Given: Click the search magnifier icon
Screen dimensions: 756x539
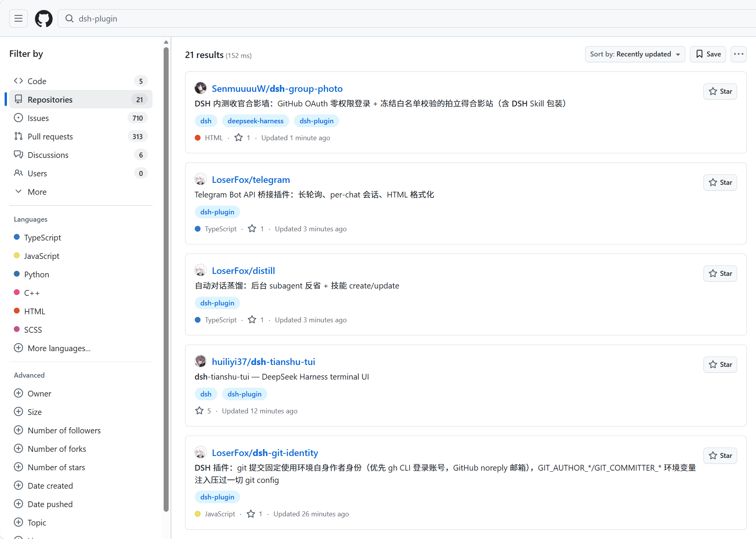Looking at the screenshot, I should (70, 18).
